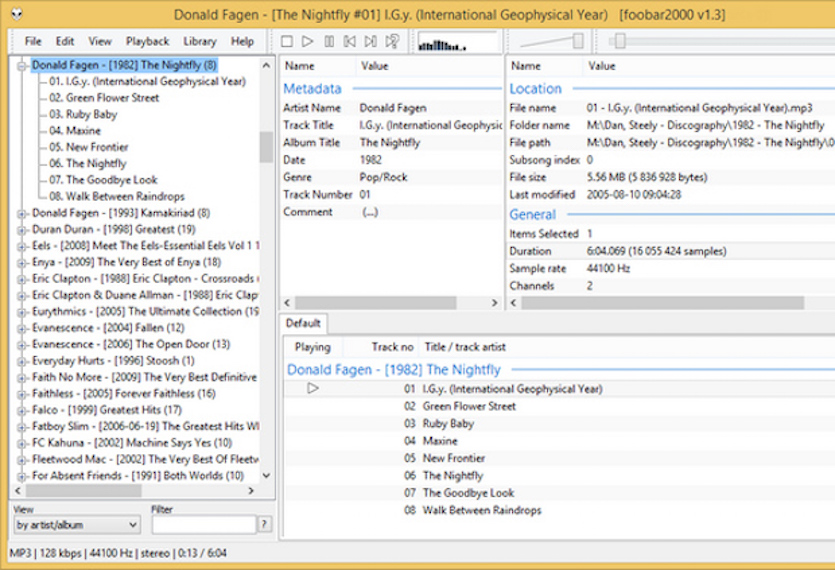Click the spectrum visualization in toolbar
This screenshot has width=835, height=570.
click(458, 42)
